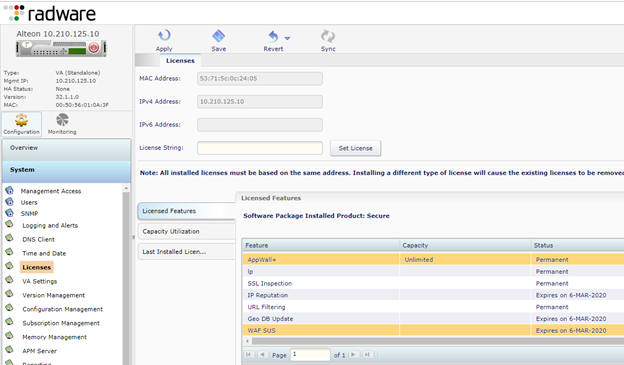This screenshot has height=365, width=624.
Task: Go to next page of table
Action: click(x=354, y=354)
